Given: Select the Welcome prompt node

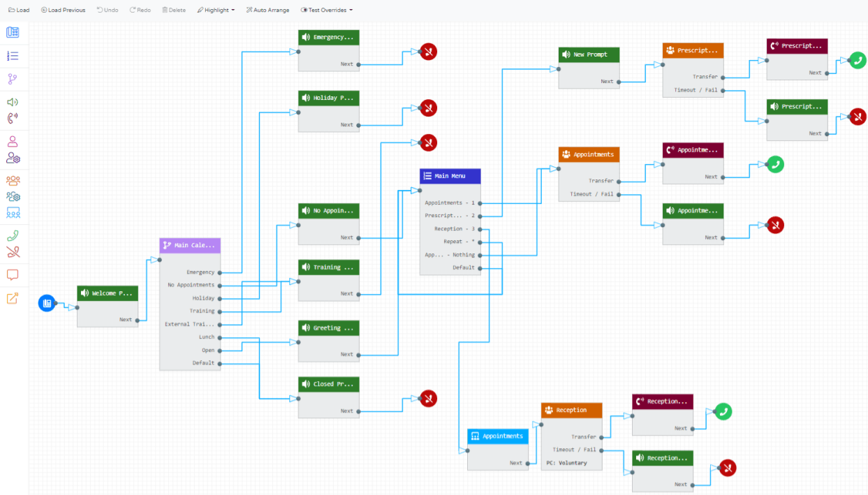Looking at the screenshot, I should click(108, 293).
